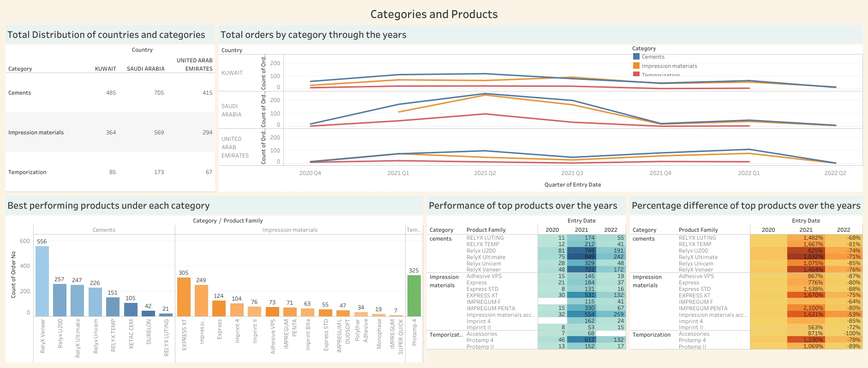Click Accessories 2022 value -100%

click(x=843, y=333)
